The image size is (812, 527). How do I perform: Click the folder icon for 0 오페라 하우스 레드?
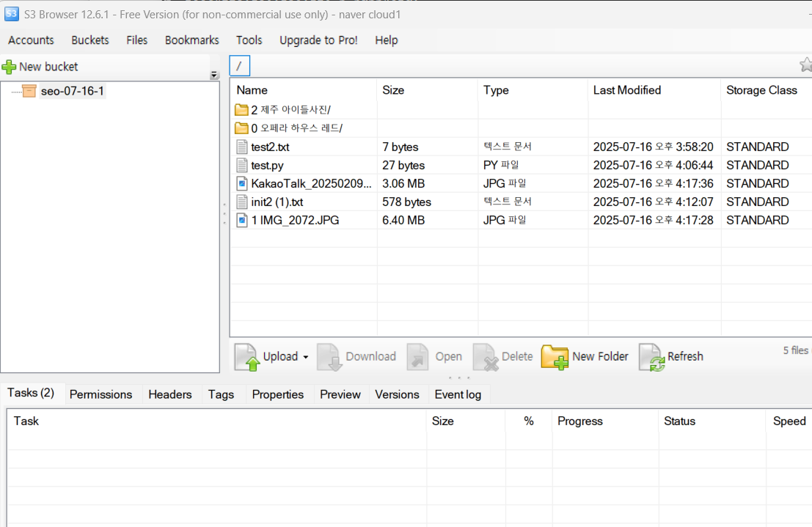tap(241, 128)
